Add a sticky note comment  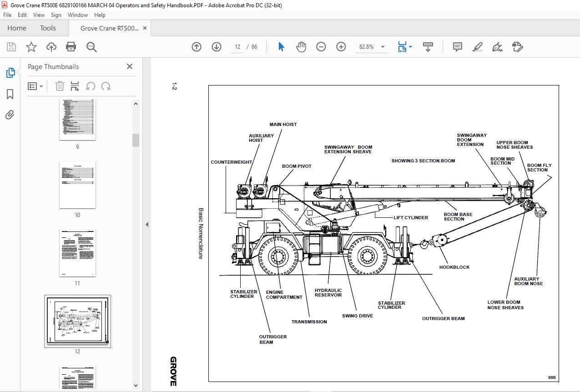(x=458, y=47)
